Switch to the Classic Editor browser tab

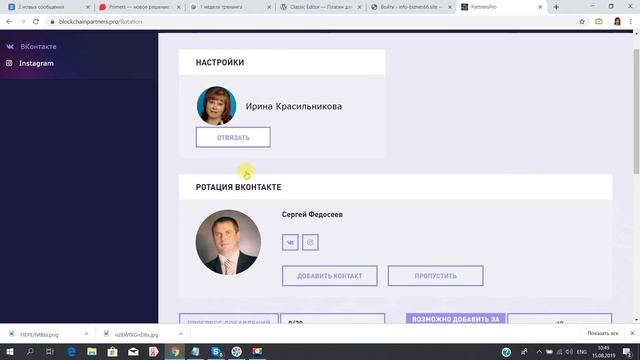[x=321, y=7]
